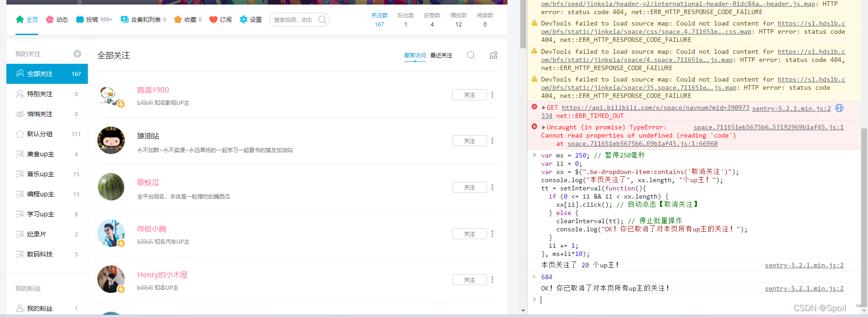Open 猿油站's avatar
The image size is (868, 317).
coord(111,140)
